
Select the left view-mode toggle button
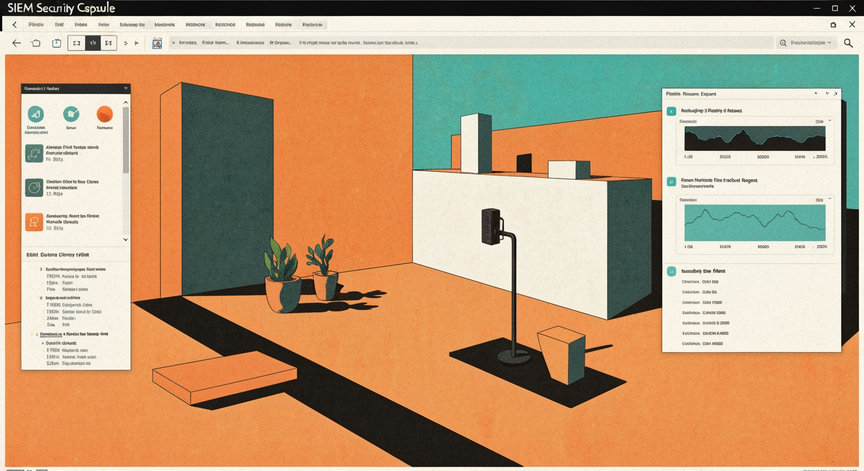coord(77,42)
